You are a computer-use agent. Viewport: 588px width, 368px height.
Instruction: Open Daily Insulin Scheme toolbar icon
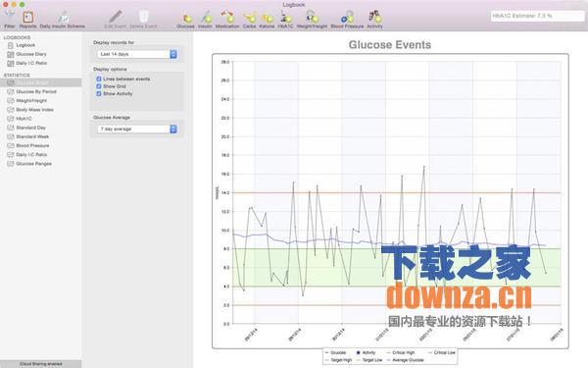(63, 19)
